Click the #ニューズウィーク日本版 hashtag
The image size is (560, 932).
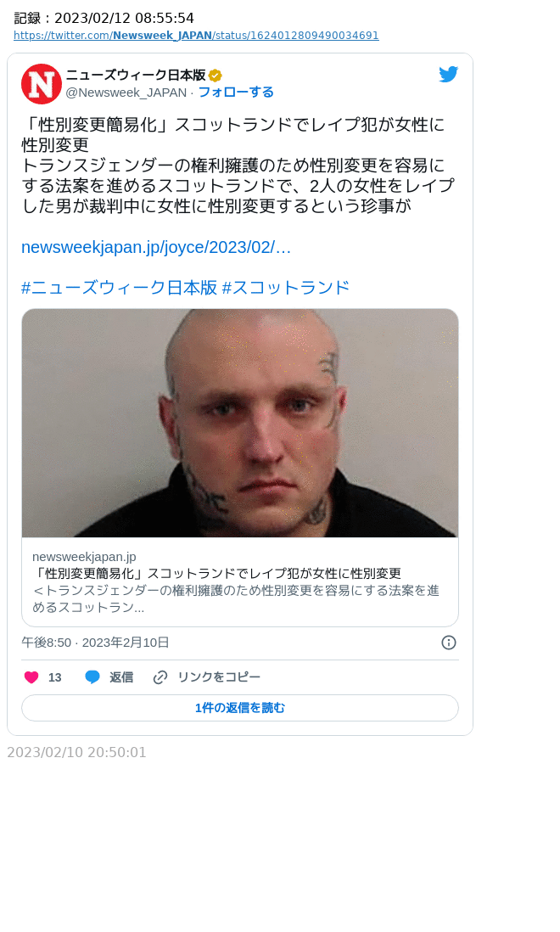(120, 288)
